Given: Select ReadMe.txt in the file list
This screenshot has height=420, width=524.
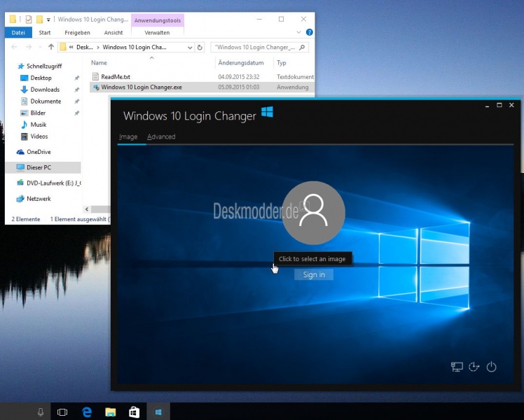Looking at the screenshot, I should [116, 76].
